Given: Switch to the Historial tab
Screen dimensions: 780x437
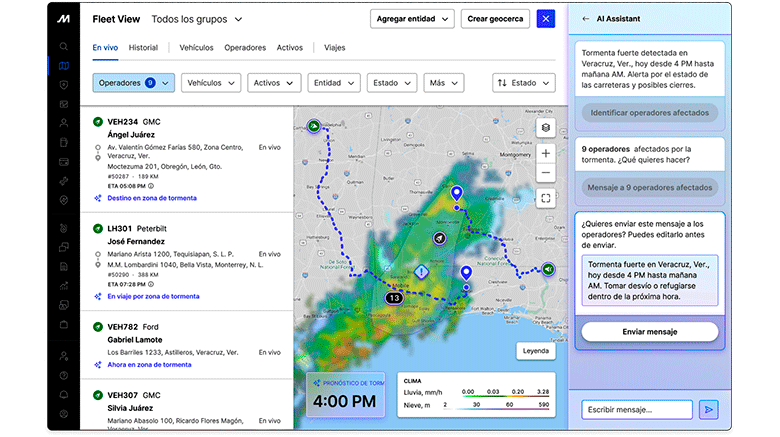Looking at the screenshot, I should [143, 47].
